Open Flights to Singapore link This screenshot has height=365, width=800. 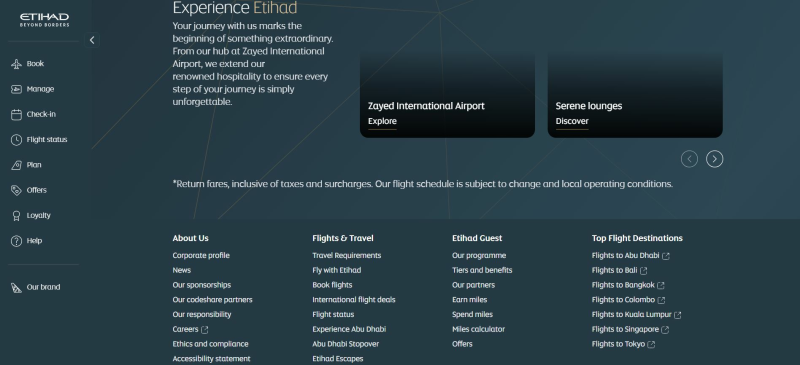[626, 329]
